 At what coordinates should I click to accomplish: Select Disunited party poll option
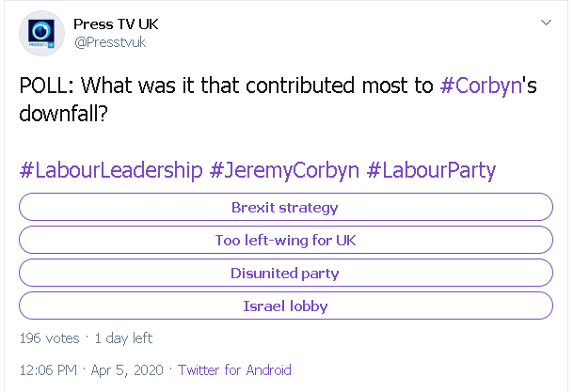pos(285,273)
